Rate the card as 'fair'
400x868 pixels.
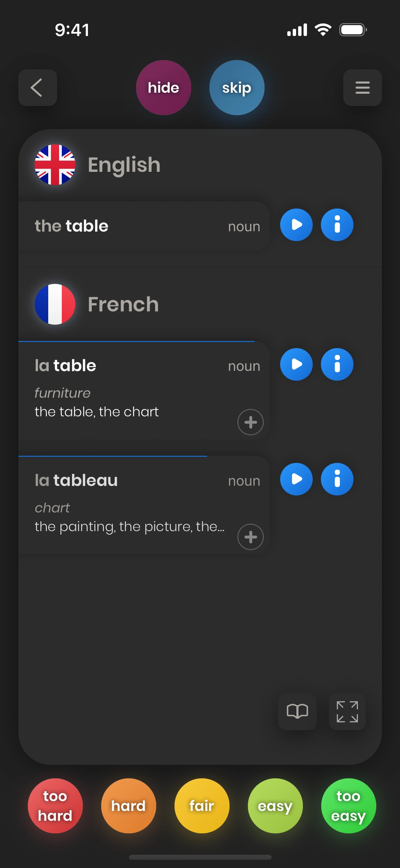(202, 806)
